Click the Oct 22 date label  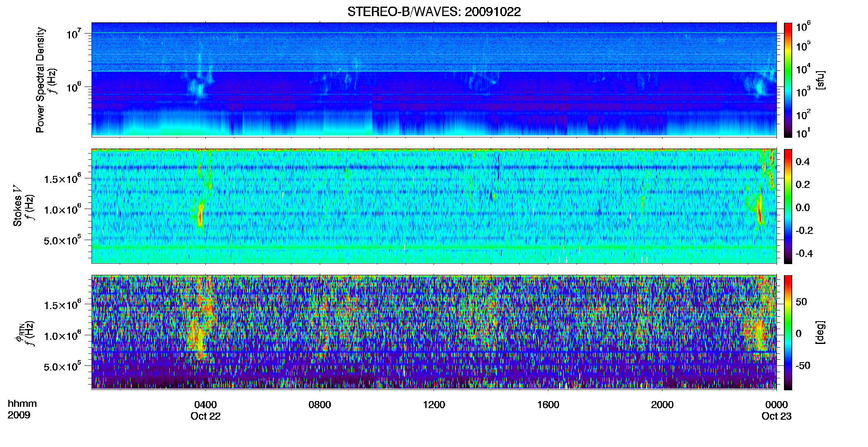coord(205,416)
